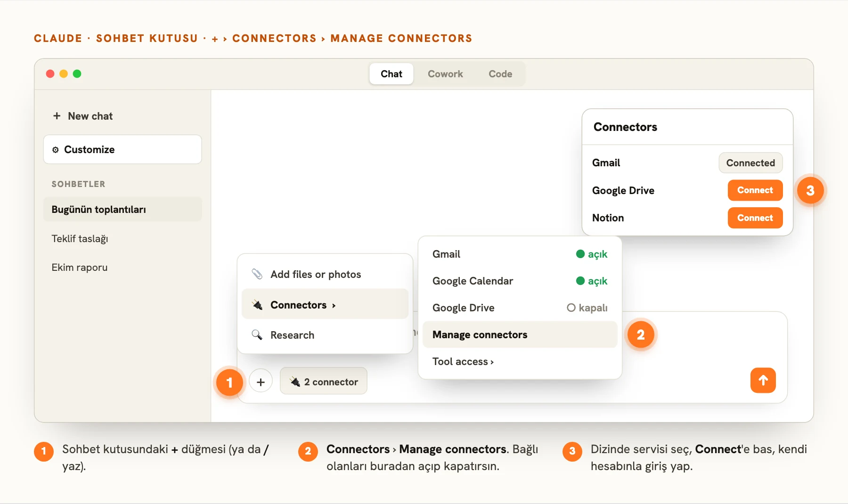Switch to the Code tab

(500, 74)
